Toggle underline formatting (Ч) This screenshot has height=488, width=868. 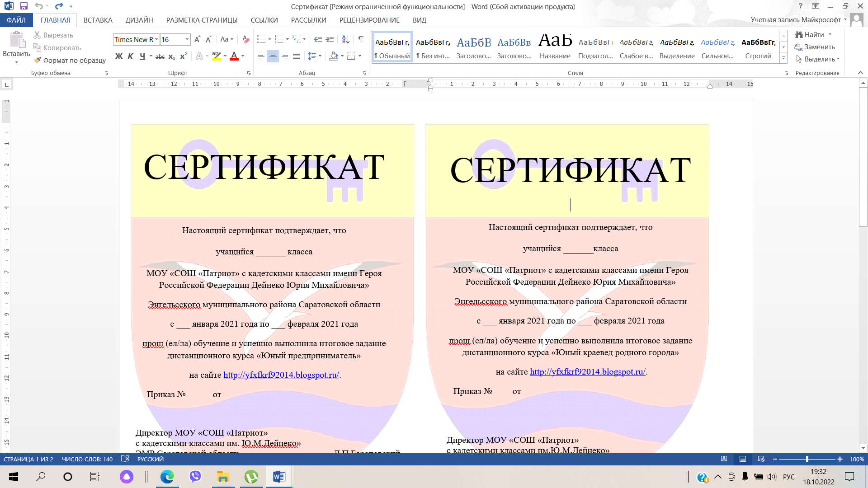[x=142, y=56]
